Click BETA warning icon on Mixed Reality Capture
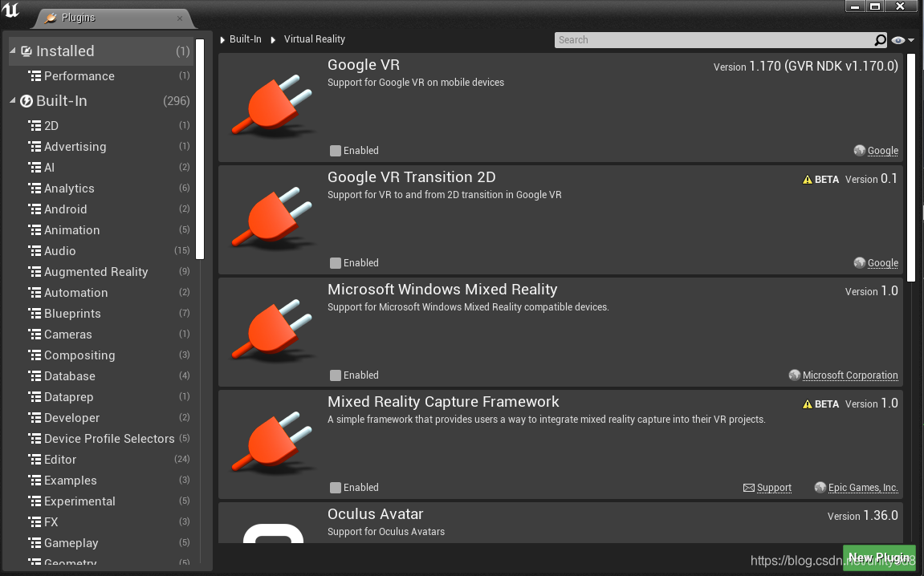924x576 pixels. pyautogui.click(x=808, y=404)
